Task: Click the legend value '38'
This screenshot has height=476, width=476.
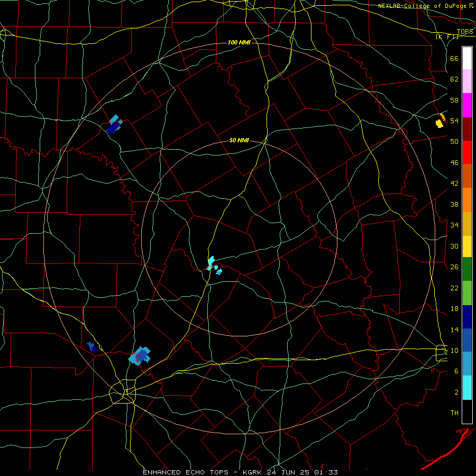Action: [454, 204]
